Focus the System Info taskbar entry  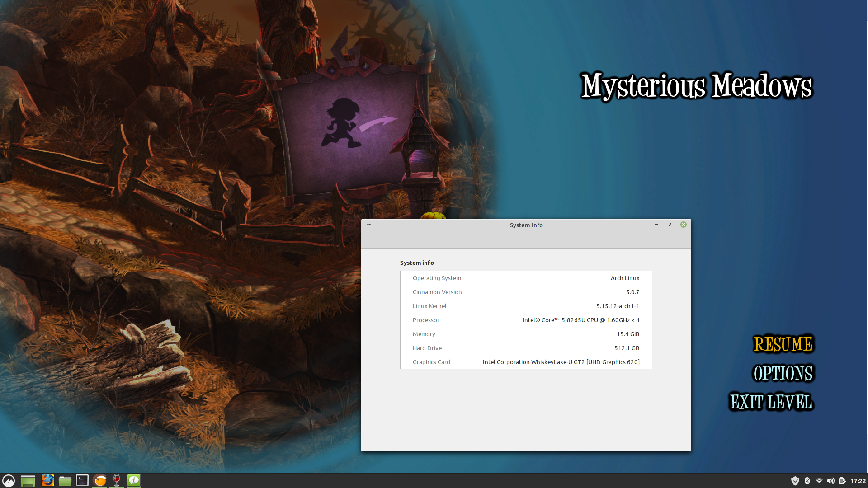tap(134, 480)
